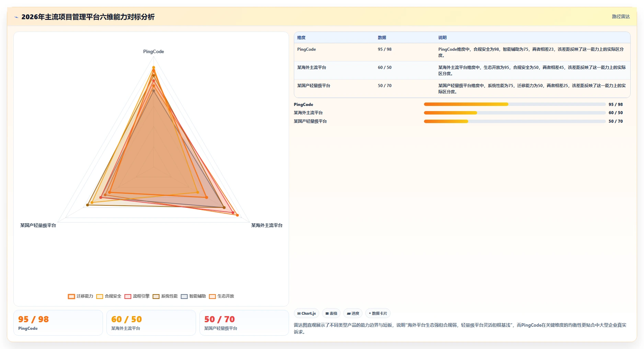
Task: Click the 某海外主流平台 progress bar
Action: 515,113
